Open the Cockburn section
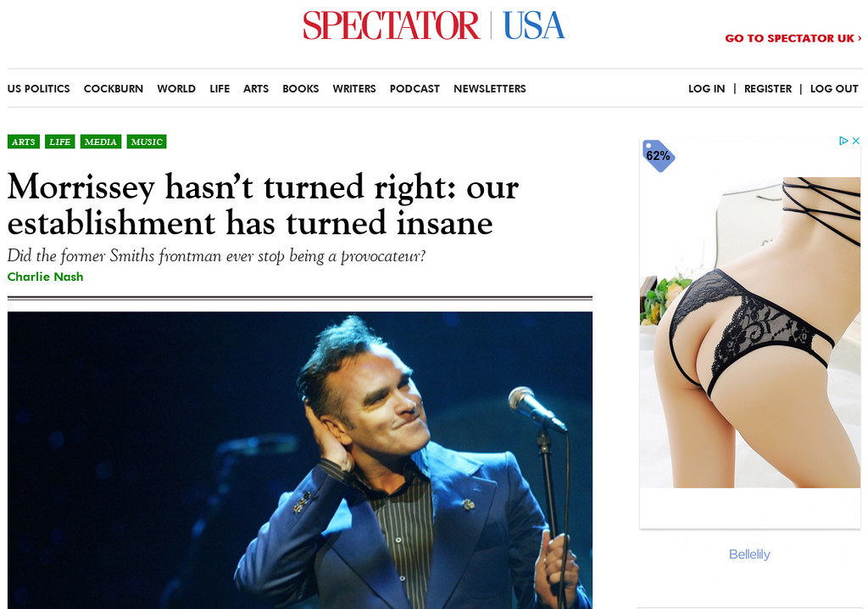868x609 pixels. [x=114, y=89]
